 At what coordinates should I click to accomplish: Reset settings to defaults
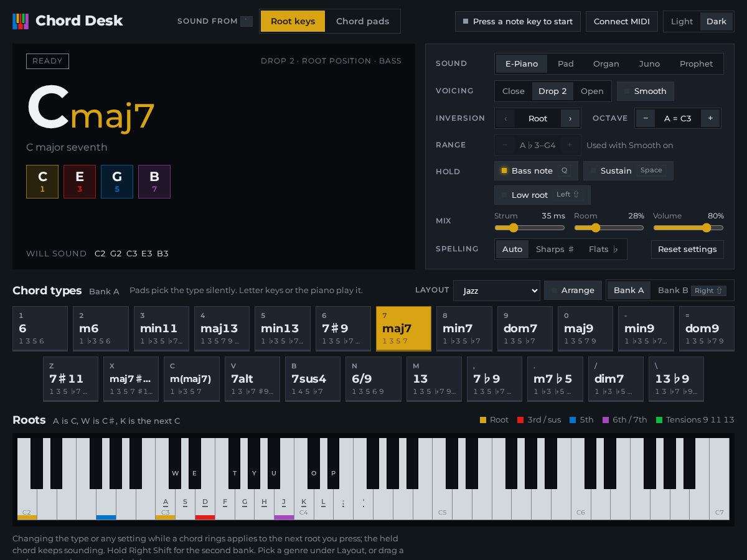point(687,249)
